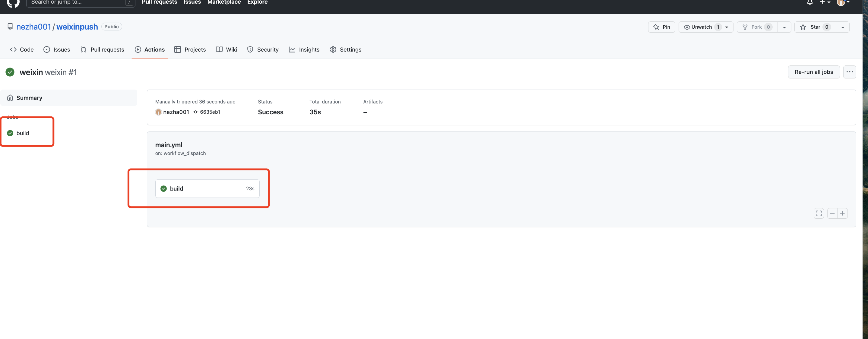Expand the Star lists dropdown arrow
This screenshot has height=339, width=868.
pyautogui.click(x=842, y=27)
